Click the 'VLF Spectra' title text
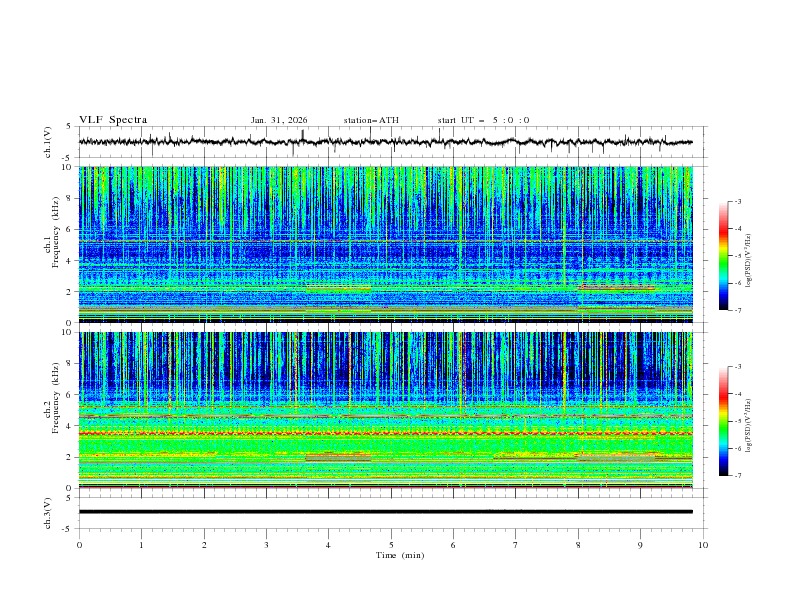 click(x=113, y=120)
